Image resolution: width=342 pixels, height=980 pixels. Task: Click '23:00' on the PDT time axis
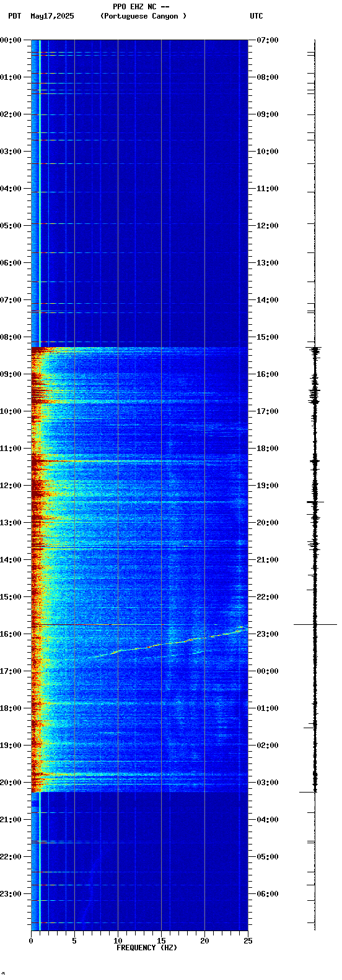pos(11,894)
